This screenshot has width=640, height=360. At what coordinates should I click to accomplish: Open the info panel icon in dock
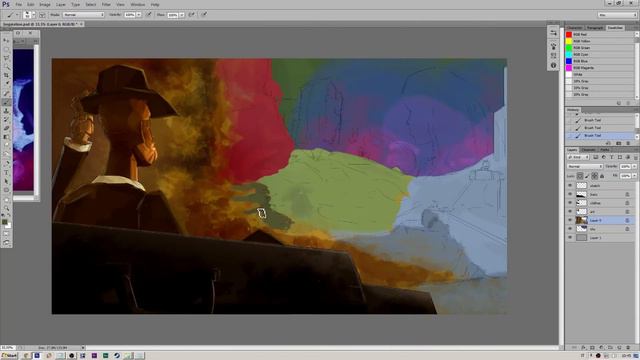coord(553,65)
